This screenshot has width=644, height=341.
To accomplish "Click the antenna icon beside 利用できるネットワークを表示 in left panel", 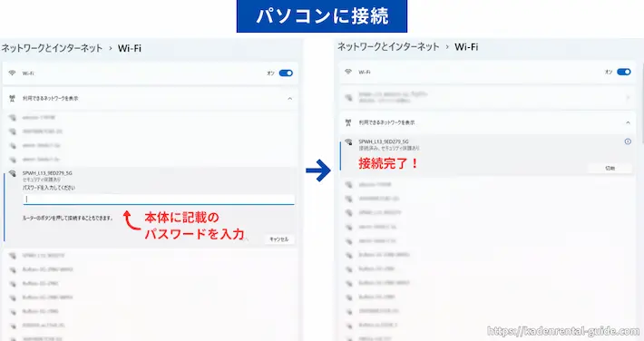I will coord(13,99).
